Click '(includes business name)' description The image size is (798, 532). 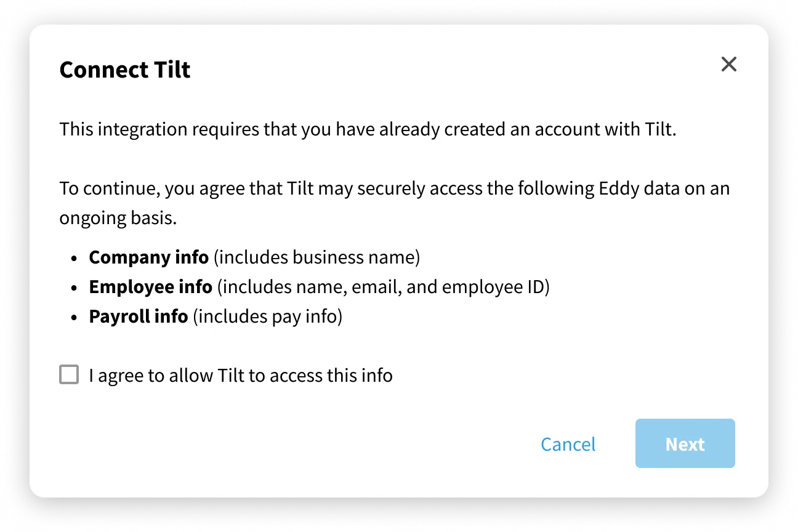pyautogui.click(x=317, y=257)
